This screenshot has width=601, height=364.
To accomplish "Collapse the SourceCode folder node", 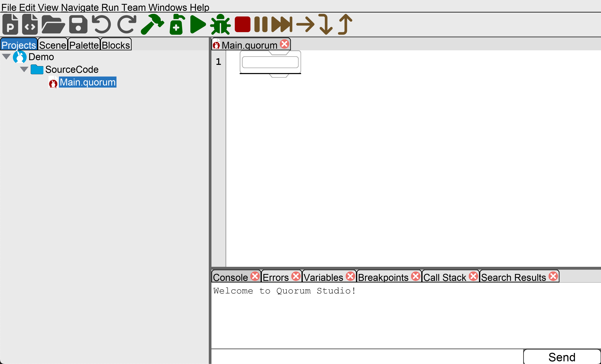I will point(24,69).
